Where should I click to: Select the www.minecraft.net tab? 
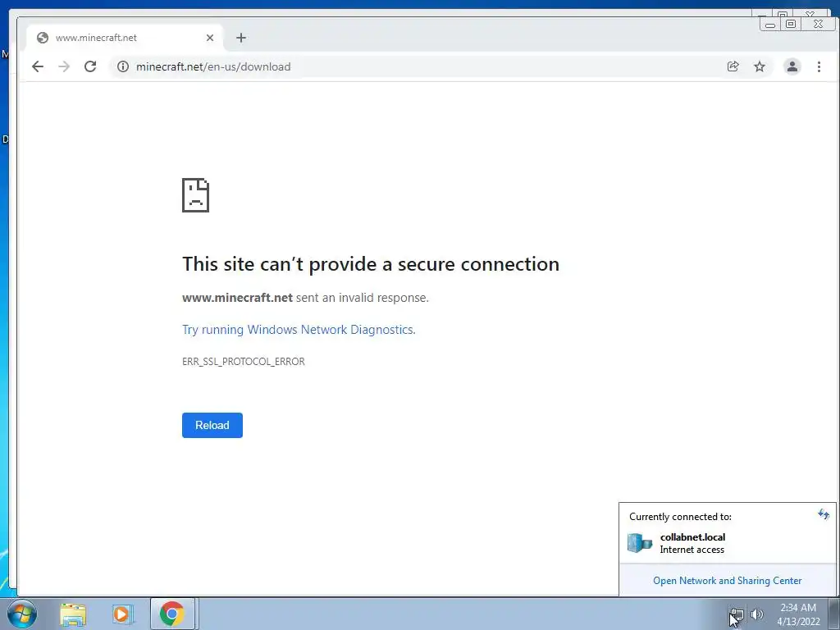123,38
